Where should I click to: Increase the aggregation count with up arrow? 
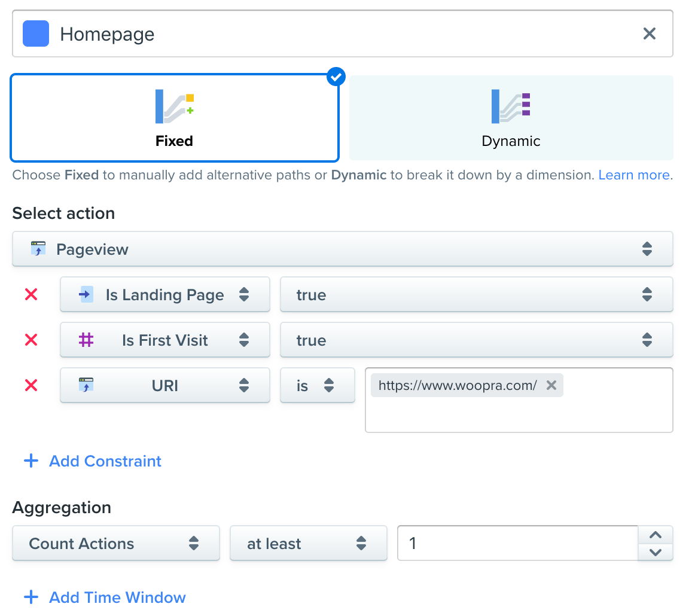tap(656, 535)
